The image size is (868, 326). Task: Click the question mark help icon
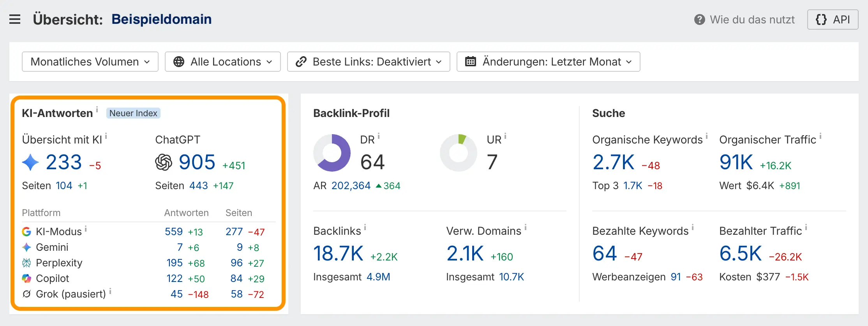699,19
